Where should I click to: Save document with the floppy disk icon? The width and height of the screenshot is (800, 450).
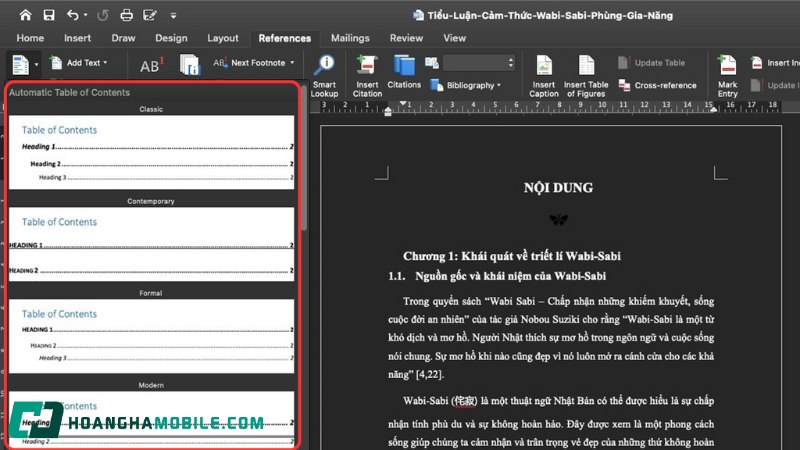pos(48,15)
